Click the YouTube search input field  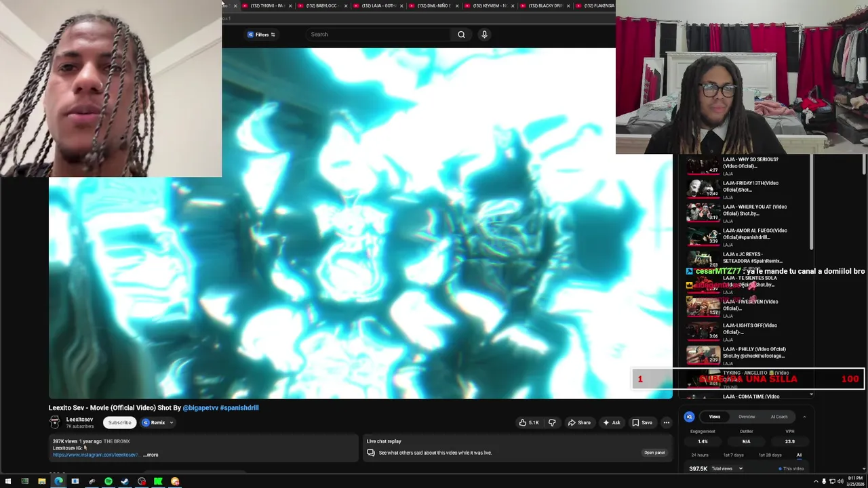[x=378, y=35]
